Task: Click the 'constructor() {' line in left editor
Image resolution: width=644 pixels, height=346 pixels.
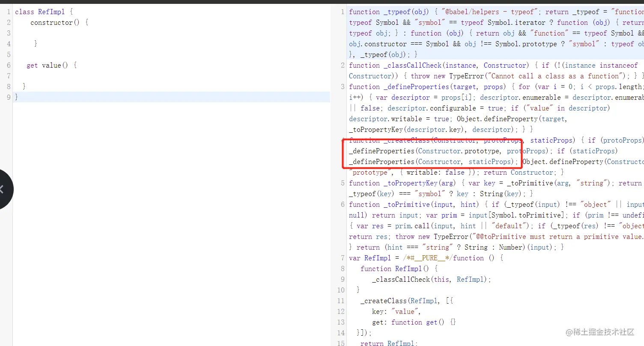Action: (x=59, y=23)
